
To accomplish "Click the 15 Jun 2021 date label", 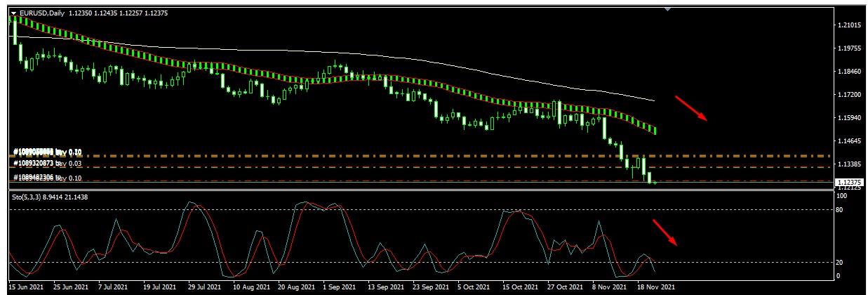I will 27,287.
